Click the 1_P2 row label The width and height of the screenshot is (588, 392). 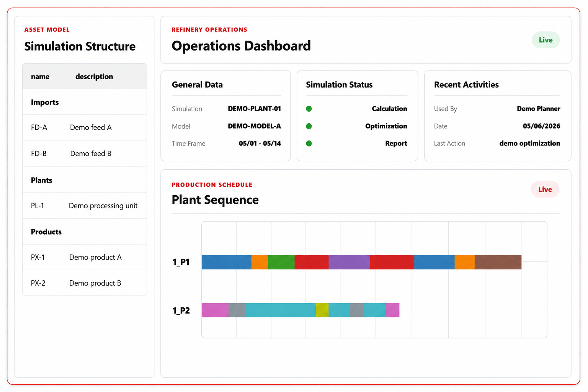[181, 310]
